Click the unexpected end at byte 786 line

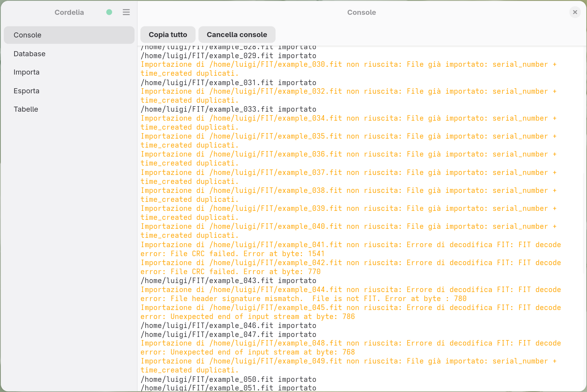click(x=351, y=312)
